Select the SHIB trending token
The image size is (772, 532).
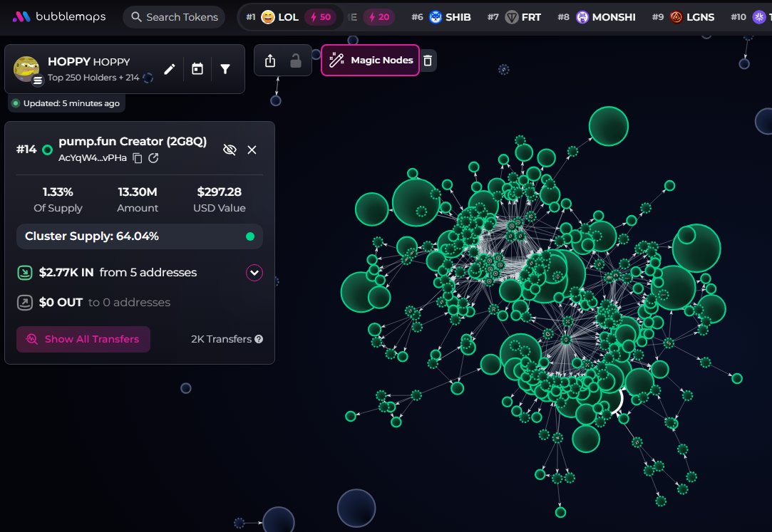point(450,17)
